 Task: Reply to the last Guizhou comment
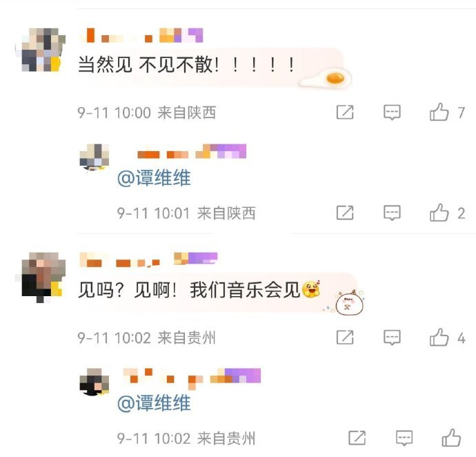[404, 438]
